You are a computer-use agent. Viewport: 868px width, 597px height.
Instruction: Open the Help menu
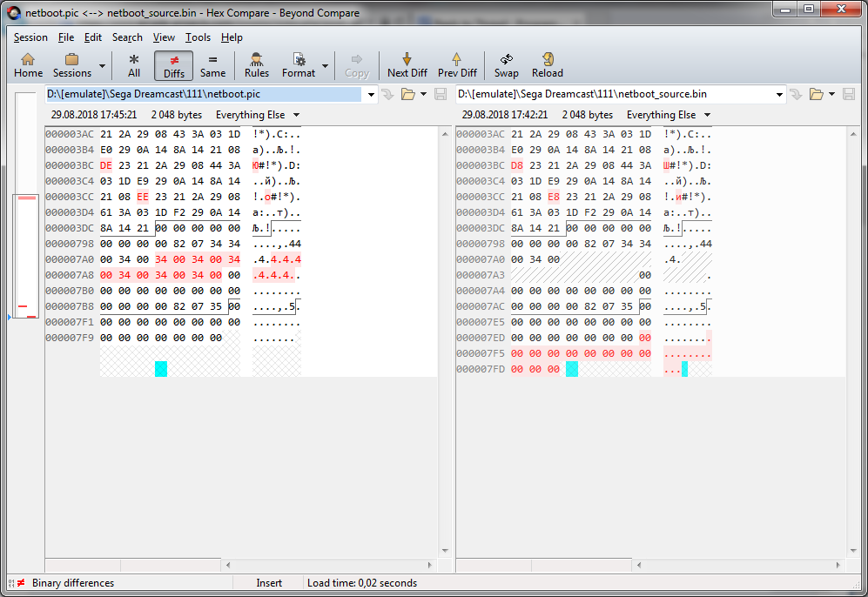[232, 37]
